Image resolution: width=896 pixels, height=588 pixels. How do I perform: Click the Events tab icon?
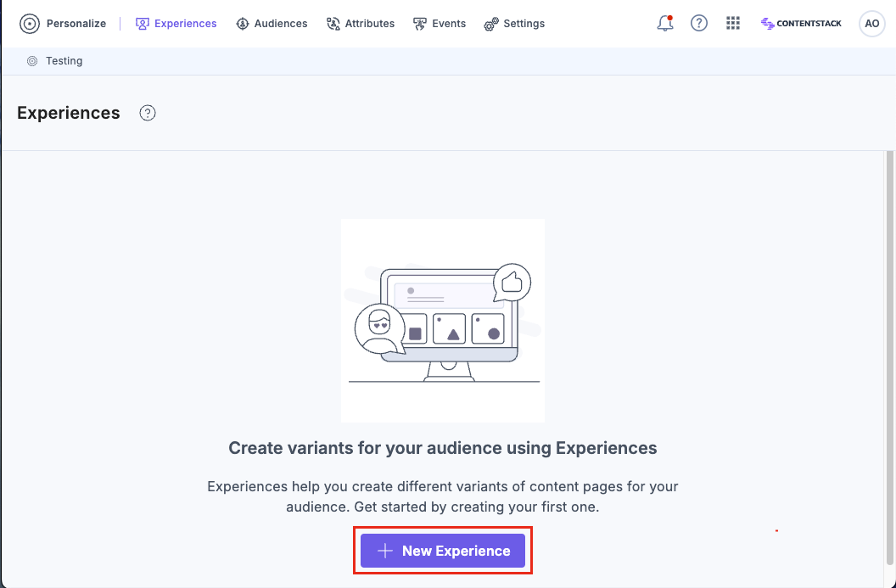420,24
